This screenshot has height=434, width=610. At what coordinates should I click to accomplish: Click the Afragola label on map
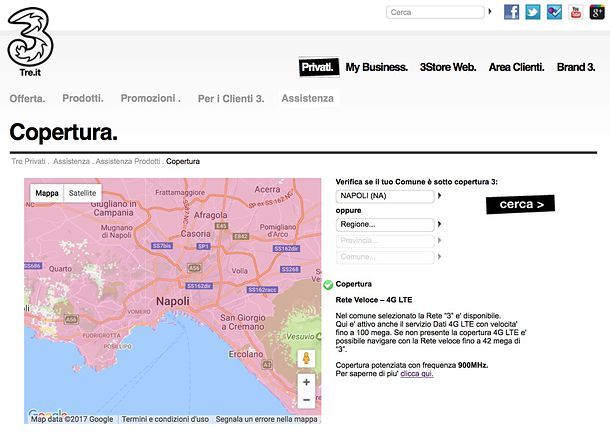click(x=210, y=215)
